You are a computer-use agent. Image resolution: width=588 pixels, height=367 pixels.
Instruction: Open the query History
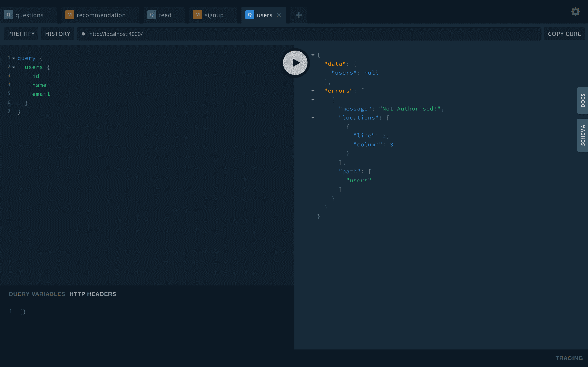pyautogui.click(x=58, y=34)
